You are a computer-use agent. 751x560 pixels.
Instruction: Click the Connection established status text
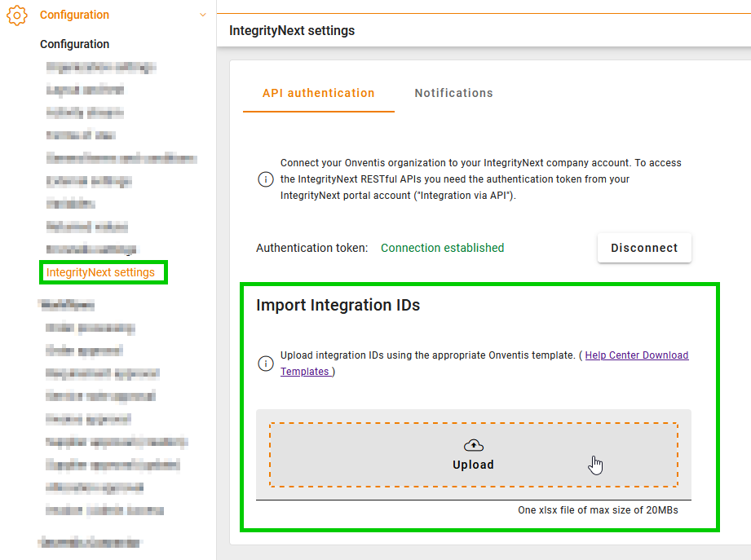point(442,248)
